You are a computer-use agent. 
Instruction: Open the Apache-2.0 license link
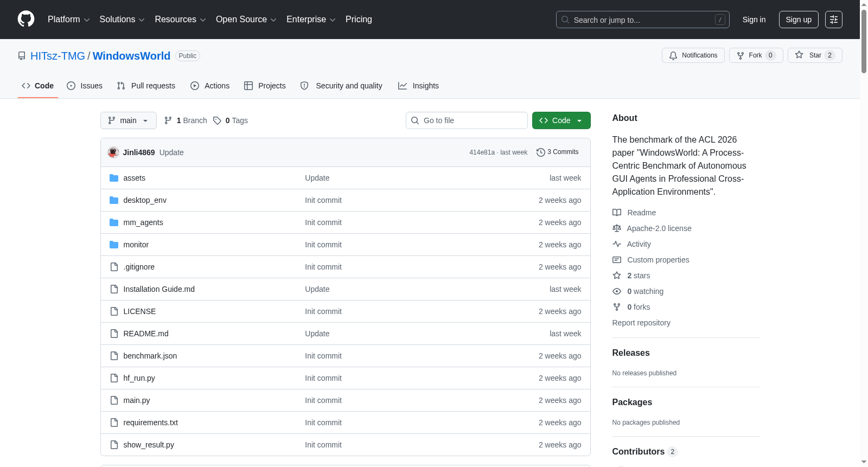pyautogui.click(x=659, y=228)
